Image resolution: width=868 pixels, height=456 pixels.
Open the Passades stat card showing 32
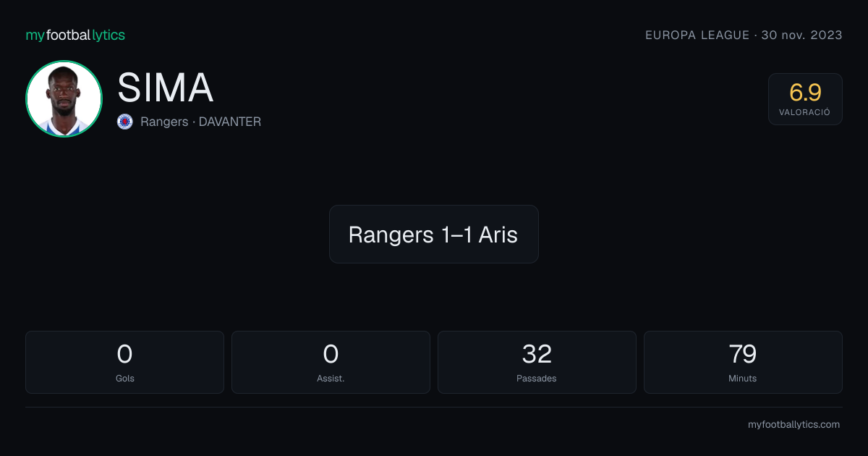click(537, 362)
